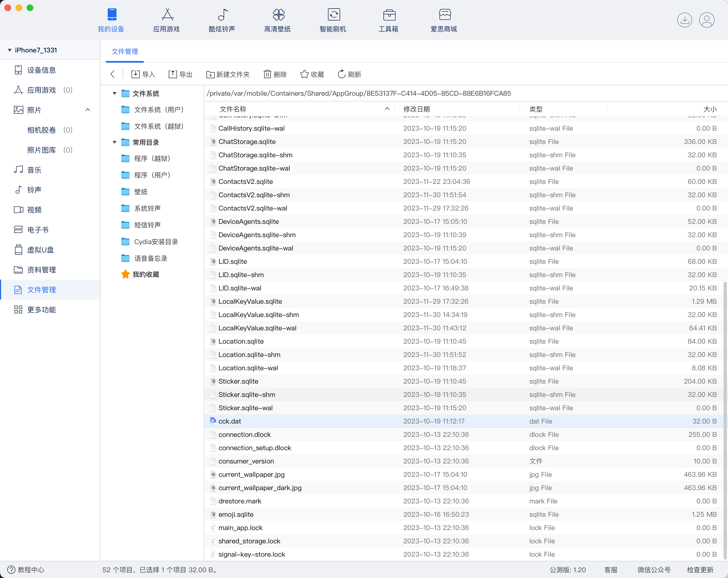
Task: Select 相机胶卷 under photos
Action: click(x=50, y=130)
